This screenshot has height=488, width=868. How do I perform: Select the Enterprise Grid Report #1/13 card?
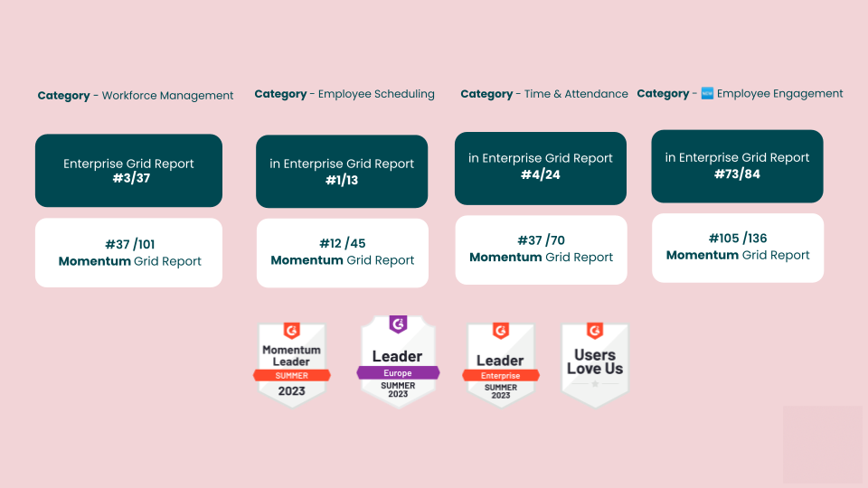tap(342, 172)
